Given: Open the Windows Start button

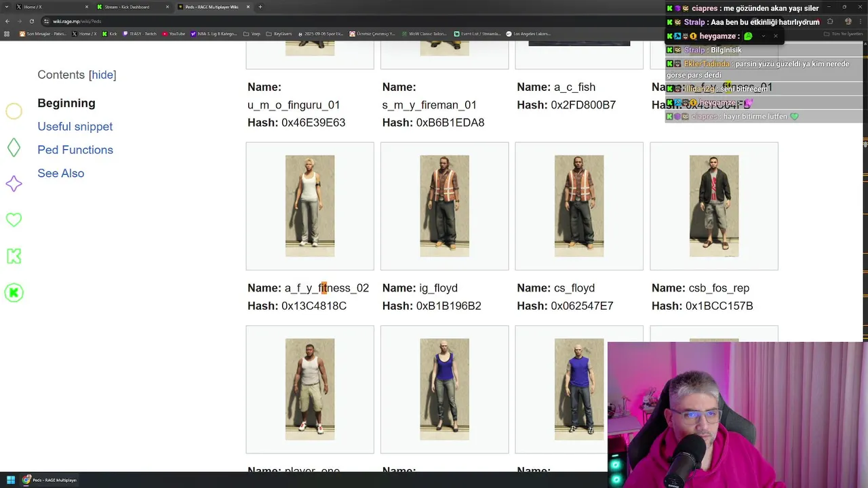Looking at the screenshot, I should click(x=11, y=480).
